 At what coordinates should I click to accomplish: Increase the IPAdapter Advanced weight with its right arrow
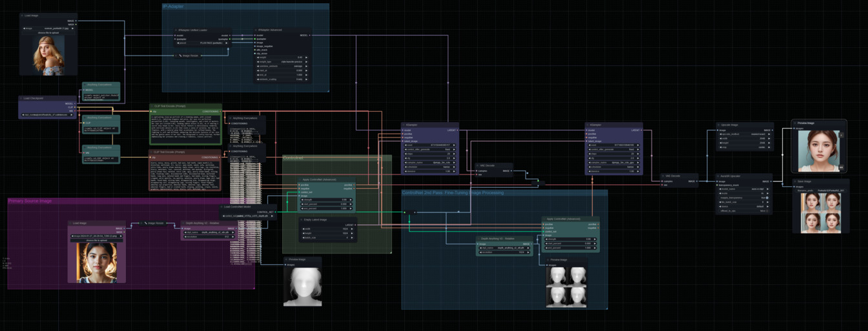tap(306, 58)
